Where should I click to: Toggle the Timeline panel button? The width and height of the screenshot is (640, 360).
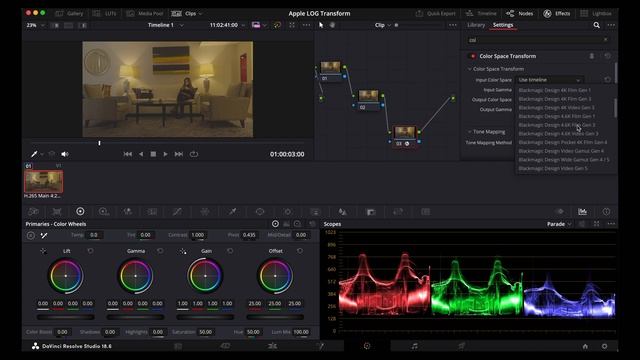pyautogui.click(x=481, y=13)
